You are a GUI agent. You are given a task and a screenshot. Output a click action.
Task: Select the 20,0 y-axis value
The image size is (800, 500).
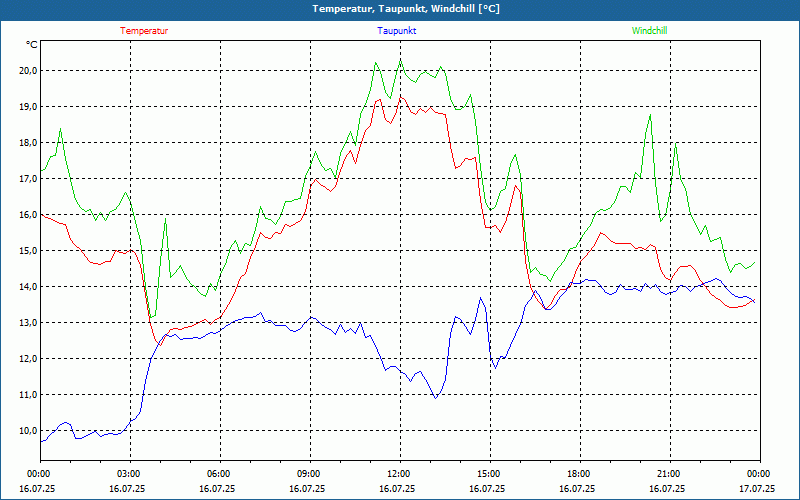(28, 70)
